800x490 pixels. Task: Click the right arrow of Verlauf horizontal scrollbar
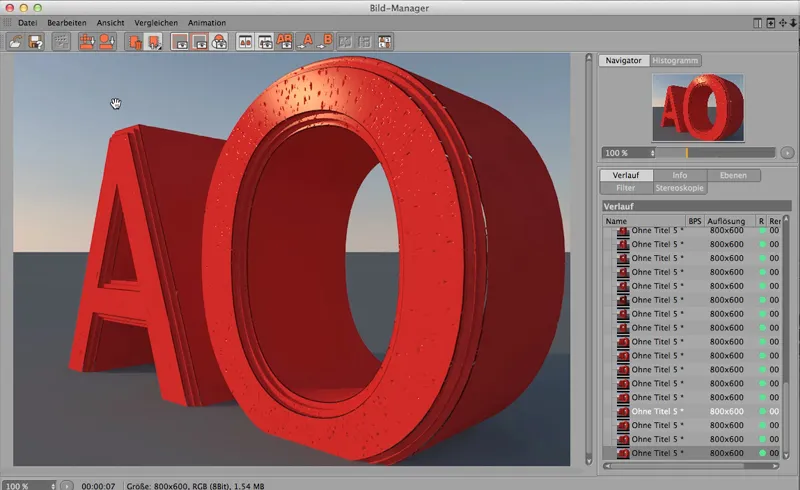click(776, 466)
